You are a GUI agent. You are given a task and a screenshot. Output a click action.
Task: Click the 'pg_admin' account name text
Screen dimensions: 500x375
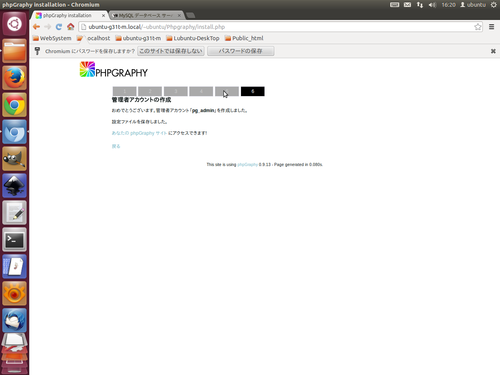pyautogui.click(x=203, y=110)
